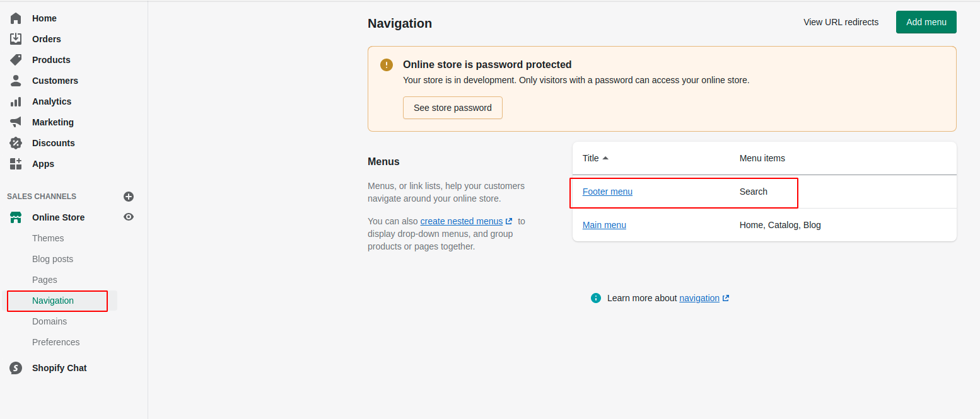Follow the create nested menus link
980x419 pixels.
click(462, 221)
